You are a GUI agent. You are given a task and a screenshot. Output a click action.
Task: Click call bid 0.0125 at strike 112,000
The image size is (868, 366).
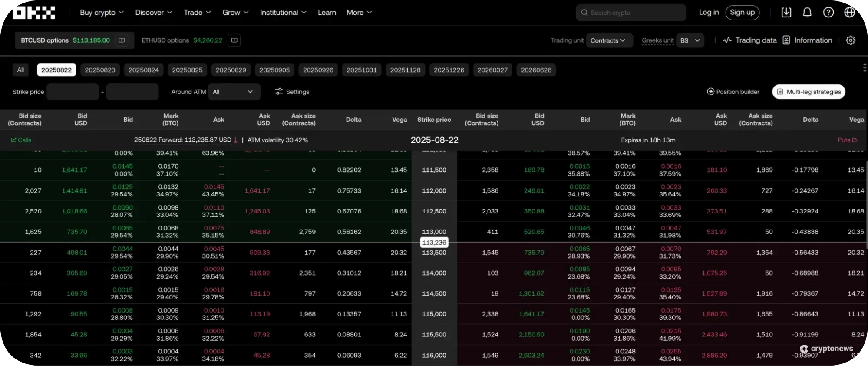(122, 187)
